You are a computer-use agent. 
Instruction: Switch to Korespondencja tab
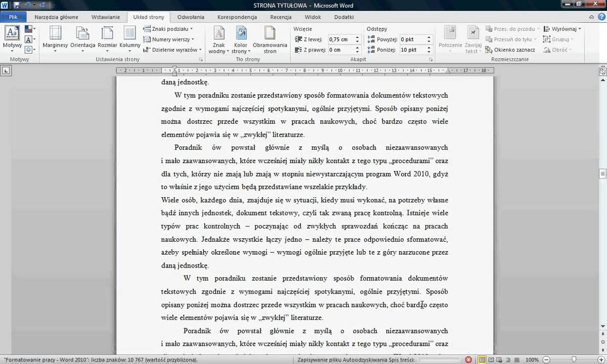237,17
